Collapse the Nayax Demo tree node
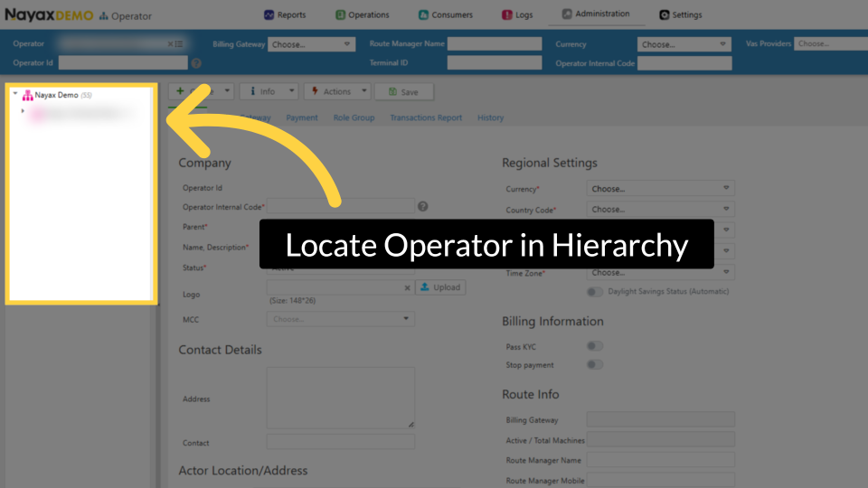The height and width of the screenshot is (488, 868). (x=15, y=94)
